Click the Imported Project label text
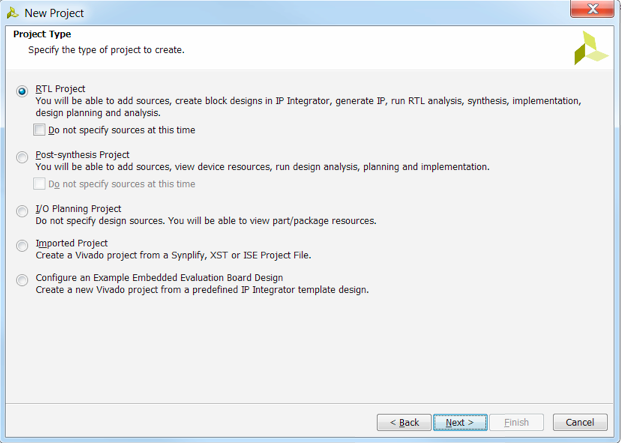This screenshot has height=443, width=621. 72,243
